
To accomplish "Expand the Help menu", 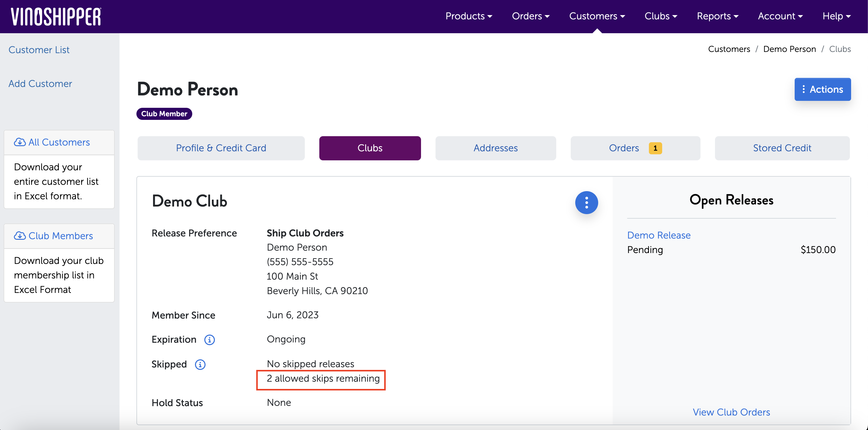I will (836, 16).
